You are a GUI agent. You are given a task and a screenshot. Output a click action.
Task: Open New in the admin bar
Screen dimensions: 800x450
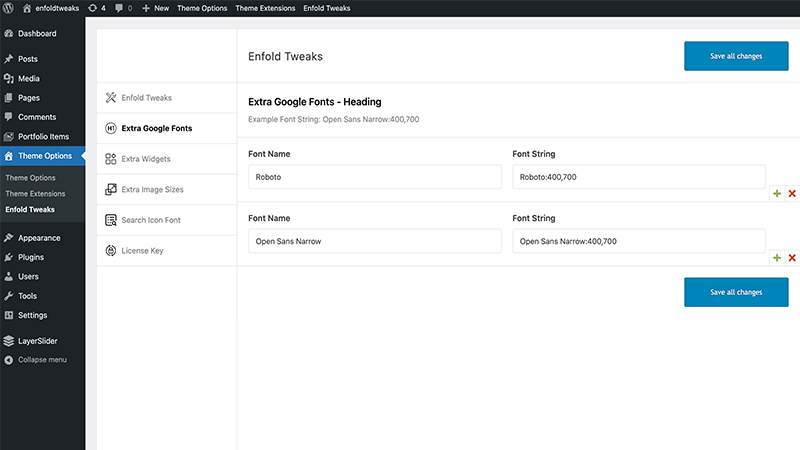(161, 8)
